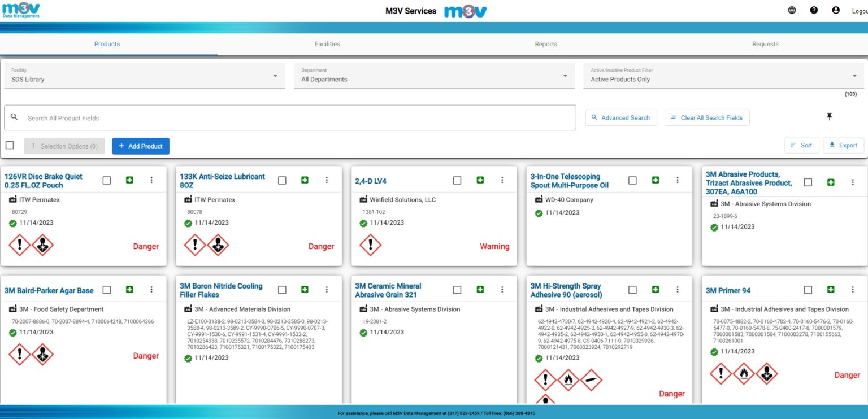Viewport: 868px width, 419px height.
Task: Click the search magnifier icon
Action: pyautogui.click(x=14, y=116)
